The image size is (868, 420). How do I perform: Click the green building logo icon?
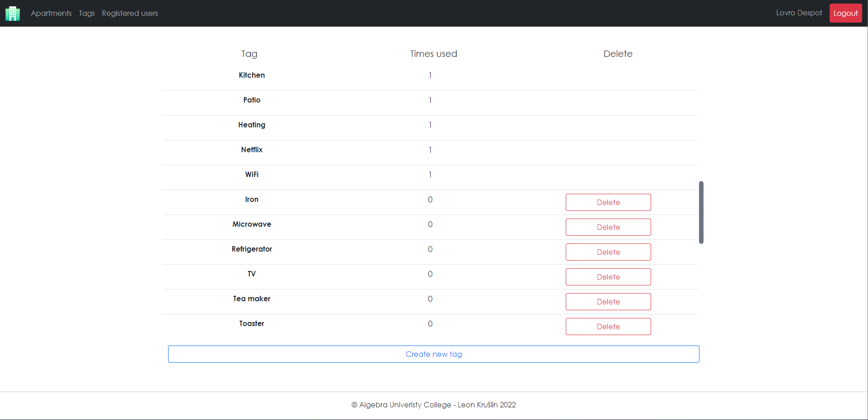(x=12, y=13)
